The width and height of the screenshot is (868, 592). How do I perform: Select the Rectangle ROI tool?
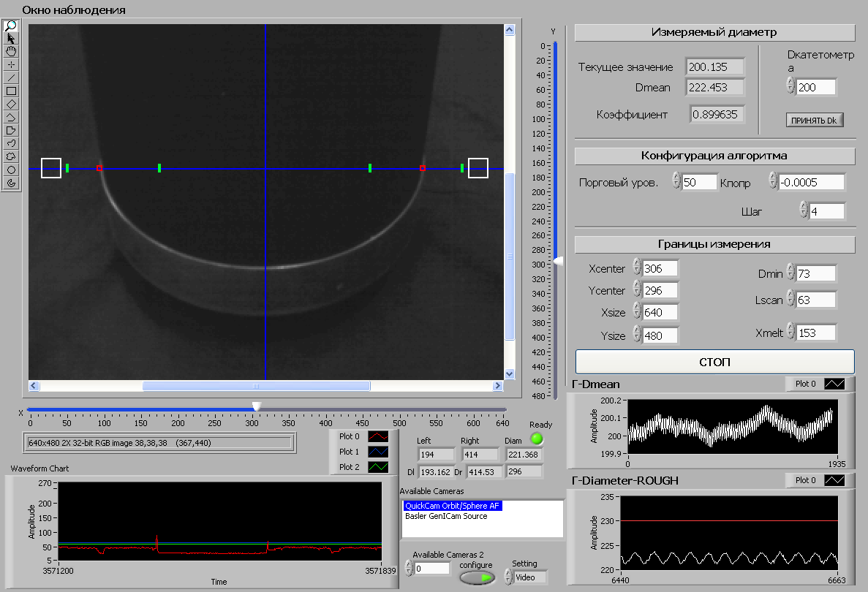click(x=11, y=91)
